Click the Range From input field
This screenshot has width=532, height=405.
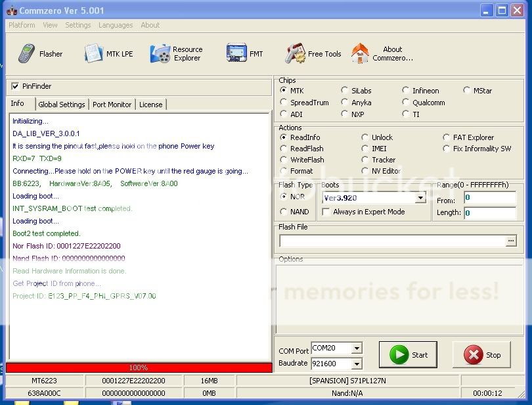[x=489, y=197]
